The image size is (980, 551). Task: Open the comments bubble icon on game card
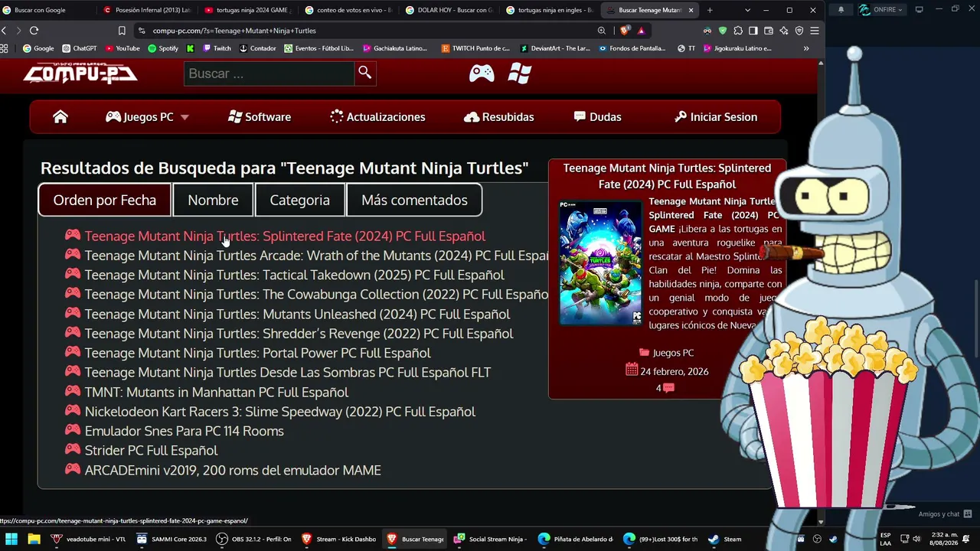(668, 388)
